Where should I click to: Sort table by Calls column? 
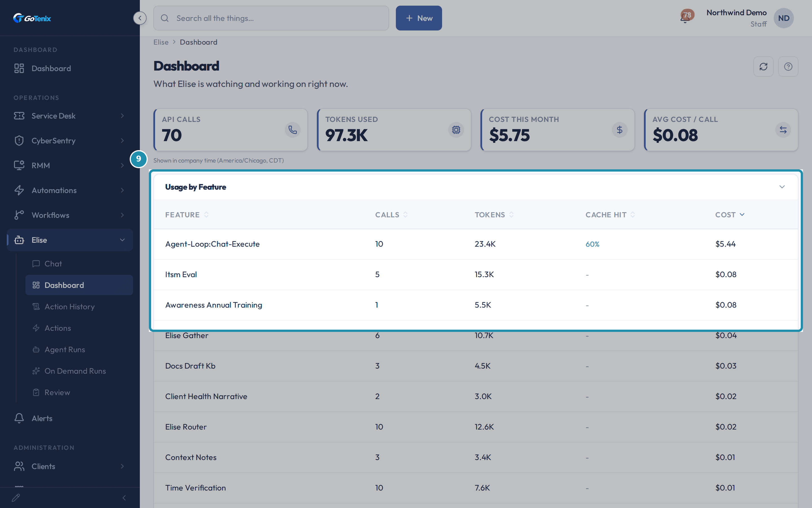point(391,215)
